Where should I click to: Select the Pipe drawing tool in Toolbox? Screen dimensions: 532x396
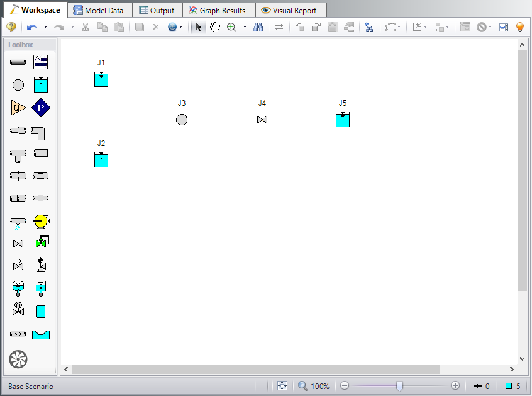(18, 62)
